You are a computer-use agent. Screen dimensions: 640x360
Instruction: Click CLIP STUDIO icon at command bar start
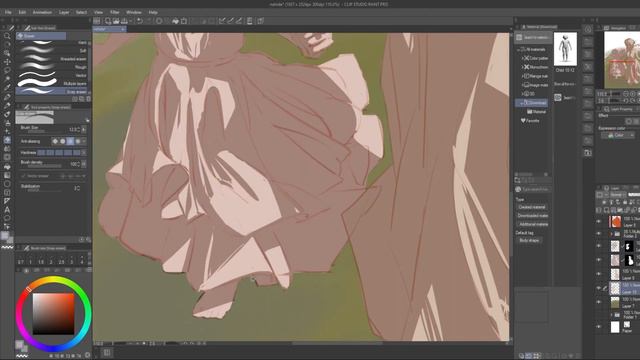[x=97, y=21]
